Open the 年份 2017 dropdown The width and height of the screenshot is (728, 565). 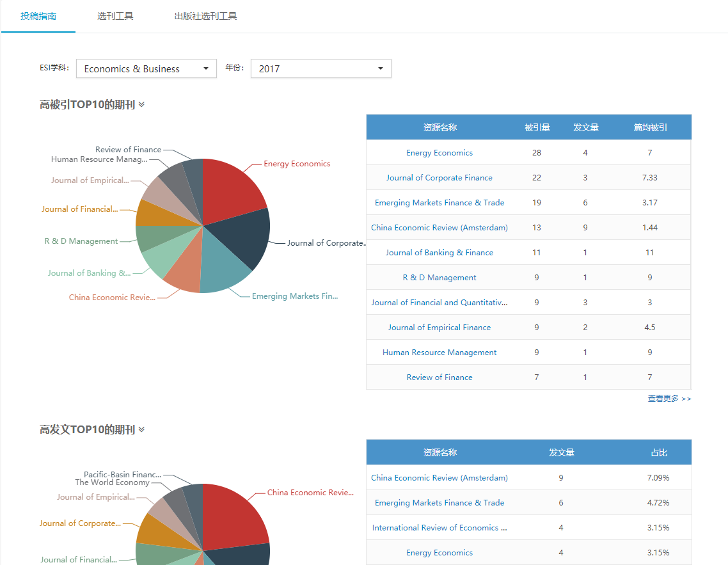tap(321, 68)
